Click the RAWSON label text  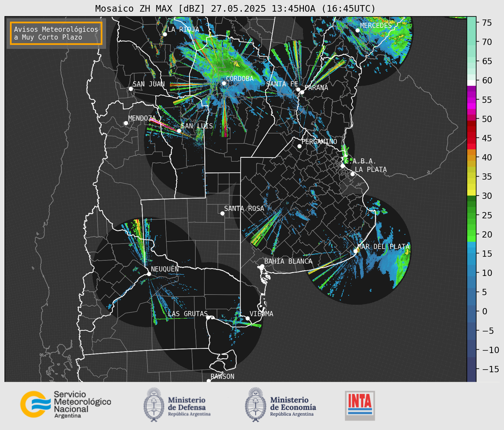(223, 376)
